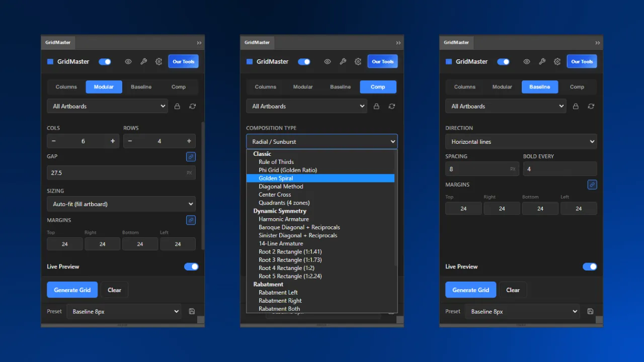Open gear settings in left GridMaster panel
The width and height of the screenshot is (644, 362).
pos(158,62)
